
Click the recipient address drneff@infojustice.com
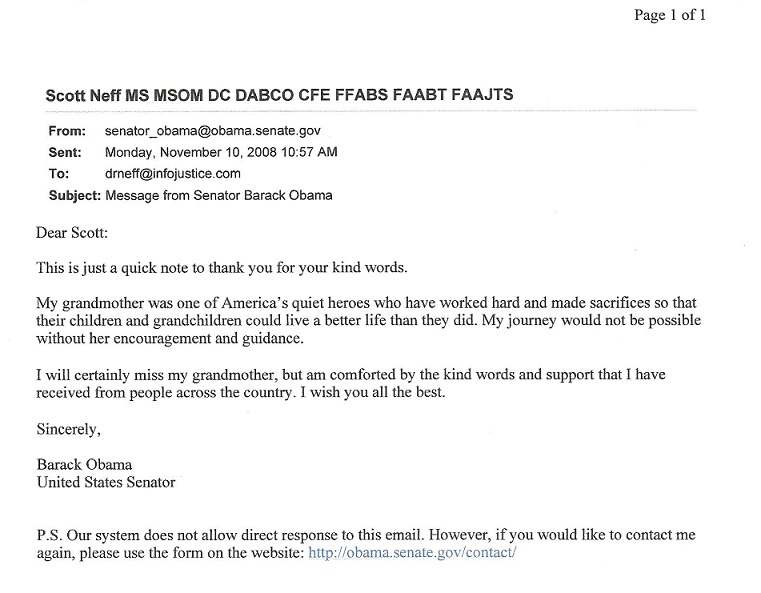171,174
